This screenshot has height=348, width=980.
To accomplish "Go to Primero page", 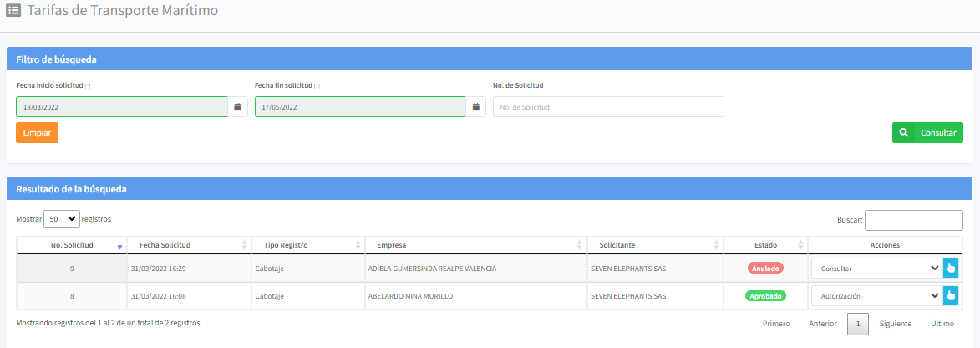I will click(x=775, y=324).
